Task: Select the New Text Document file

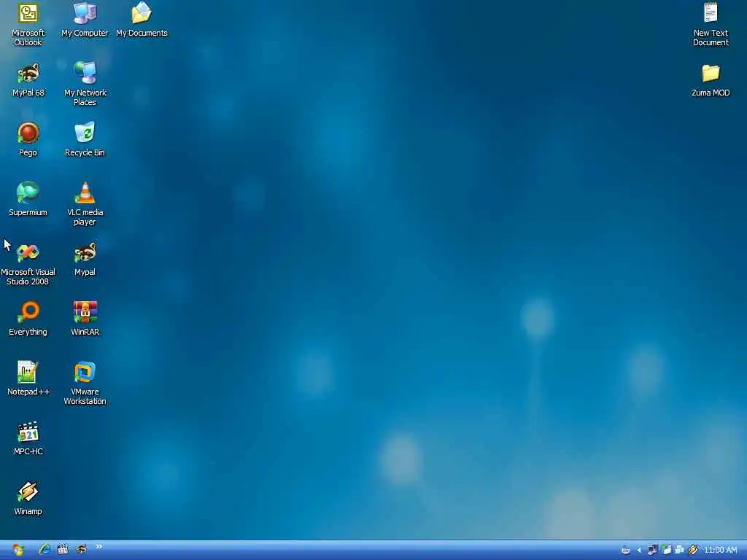Action: click(711, 25)
